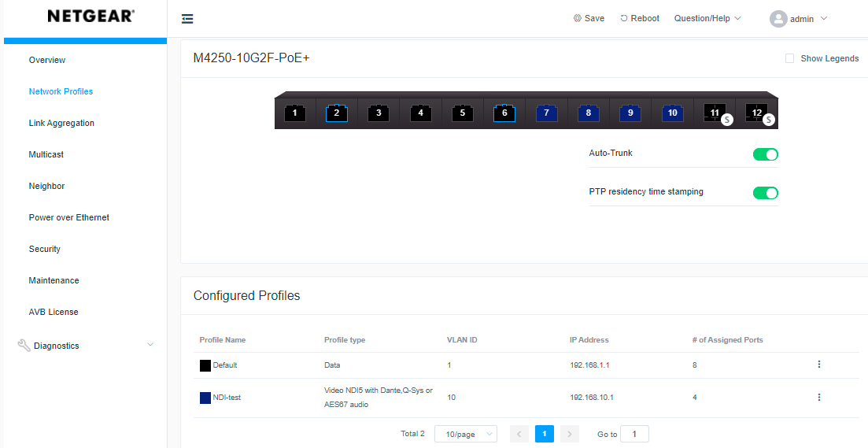The image size is (868, 448).
Task: Click the NDI-test profile name
Action: pyautogui.click(x=227, y=398)
